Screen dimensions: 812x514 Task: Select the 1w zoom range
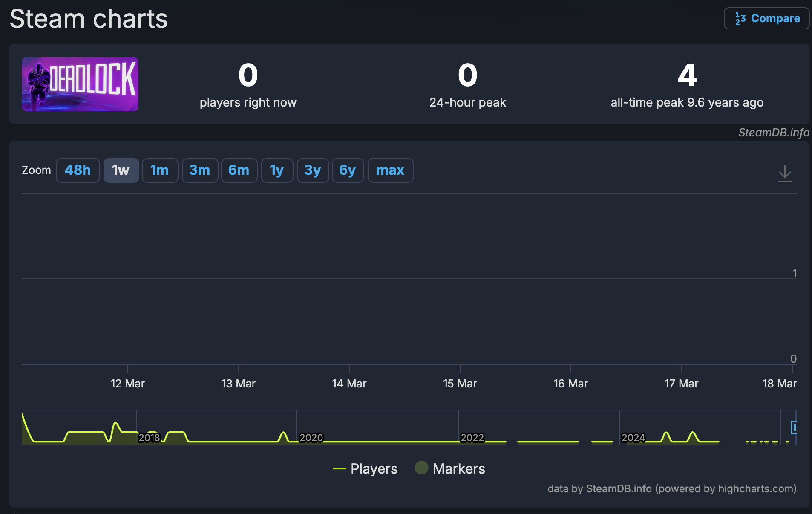click(x=121, y=170)
